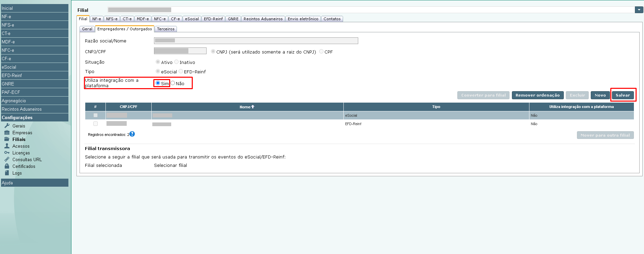Image resolution: width=644 pixels, height=254 pixels.
Task: Switch to the CF-e tab
Action: 176,19
